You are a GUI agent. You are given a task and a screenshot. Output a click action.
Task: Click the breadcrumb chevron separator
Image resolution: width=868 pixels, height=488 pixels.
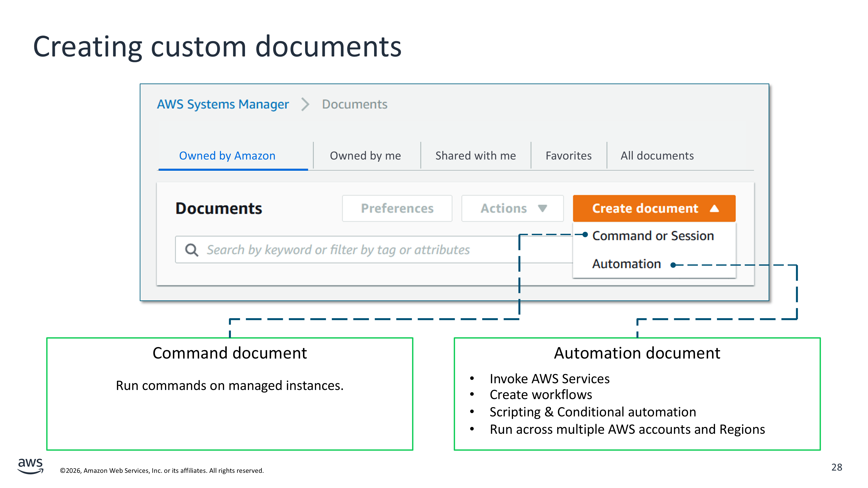305,104
